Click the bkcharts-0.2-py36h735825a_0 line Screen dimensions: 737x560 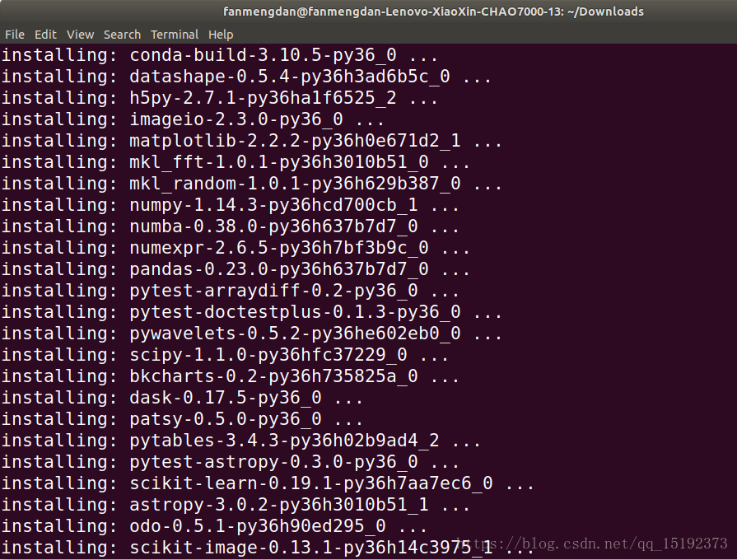231,376
